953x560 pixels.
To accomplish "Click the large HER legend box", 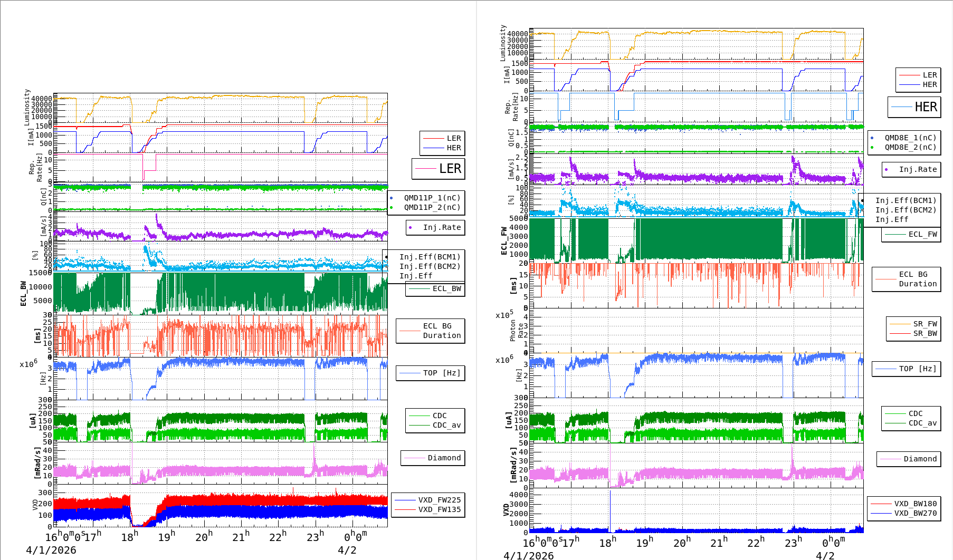I will [x=914, y=107].
